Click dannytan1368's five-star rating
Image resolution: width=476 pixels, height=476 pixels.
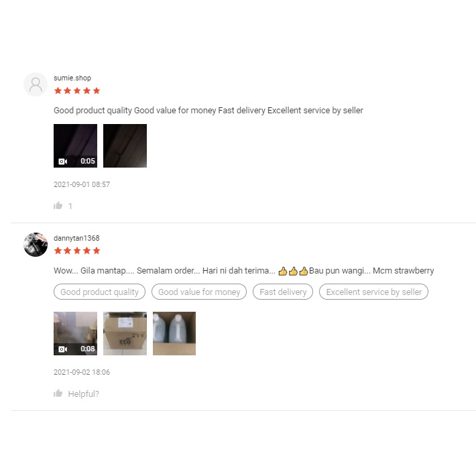(x=77, y=251)
